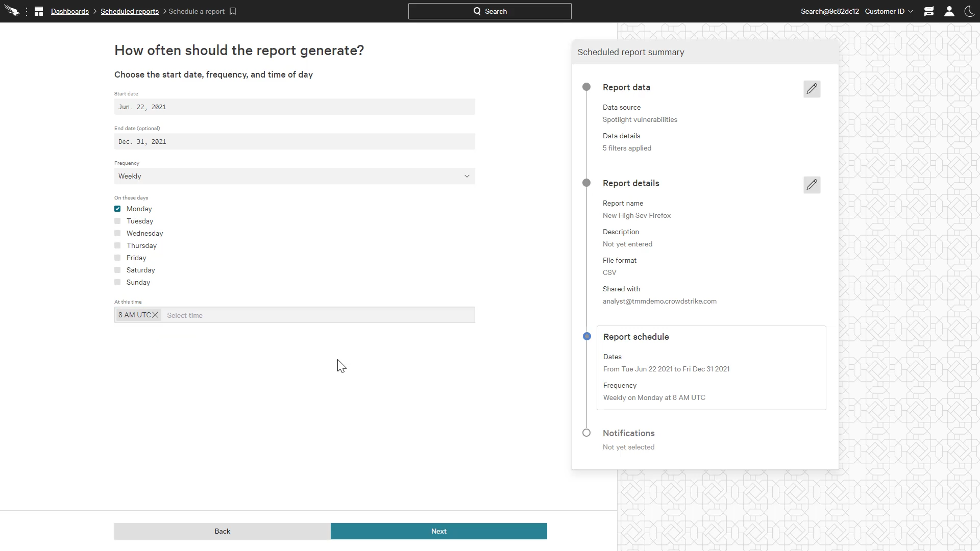Open the user profile icon
Screen dimensions: 980x551
pyautogui.click(x=949, y=11)
